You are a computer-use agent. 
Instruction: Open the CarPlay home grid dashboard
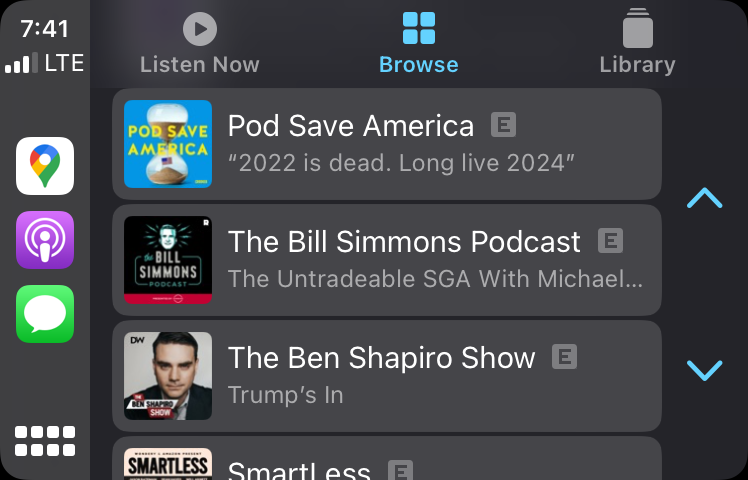(45, 441)
